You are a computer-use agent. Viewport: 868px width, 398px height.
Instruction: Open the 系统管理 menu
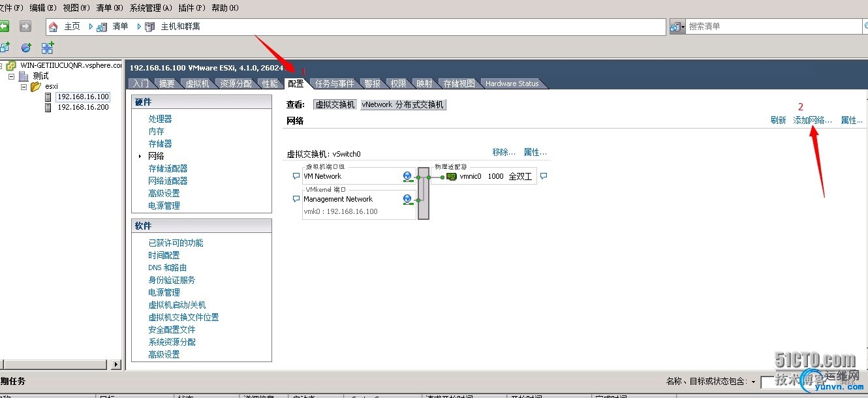click(151, 8)
